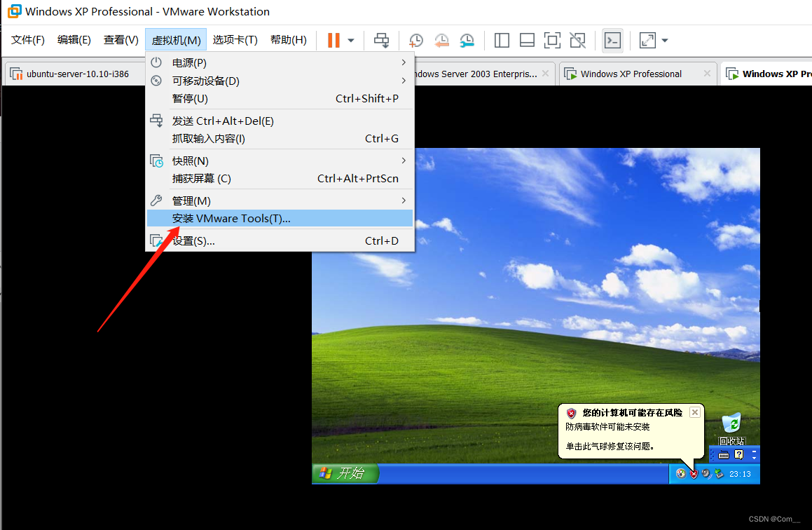812x530 pixels.
Task: Close the Windows Server 2003 Enterprise tab
Action: tap(545, 74)
